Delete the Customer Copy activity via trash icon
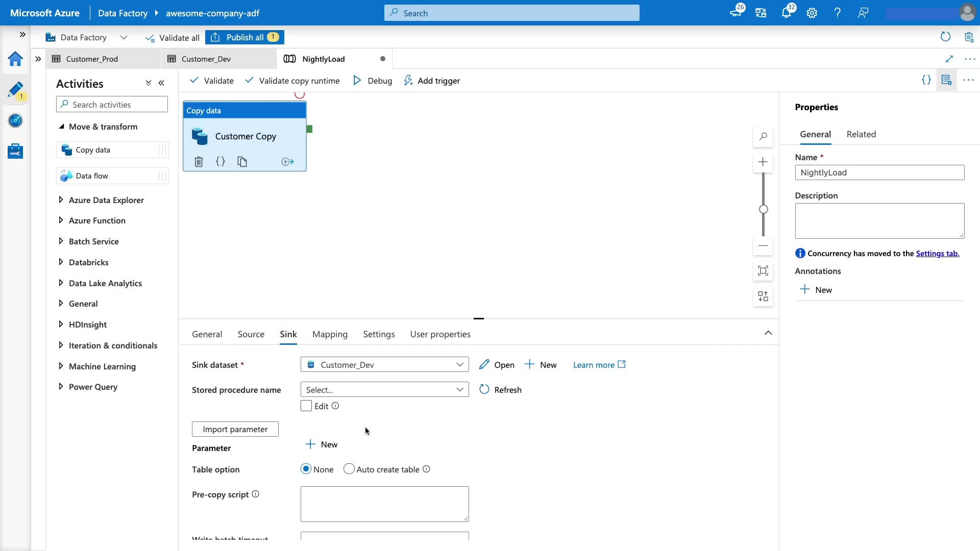Screen dimensions: 980x551 199,162
